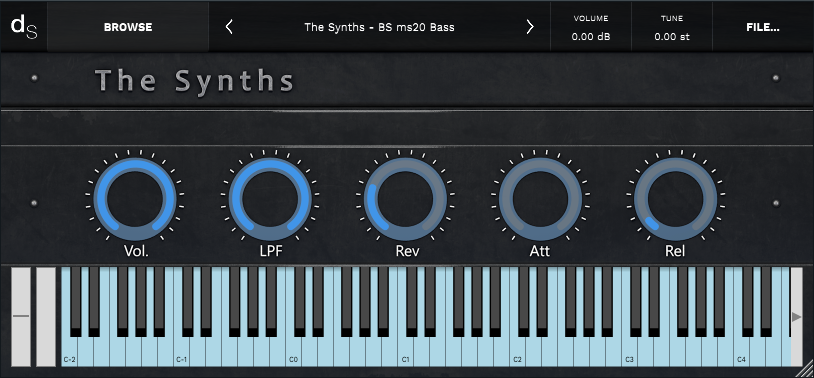Play the C0 key on keyboard
Image resolution: width=814 pixels, height=378 pixels.
pyautogui.click(x=293, y=352)
